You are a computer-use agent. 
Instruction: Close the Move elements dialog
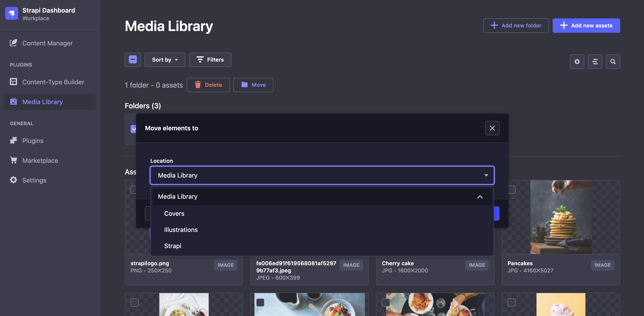click(492, 128)
